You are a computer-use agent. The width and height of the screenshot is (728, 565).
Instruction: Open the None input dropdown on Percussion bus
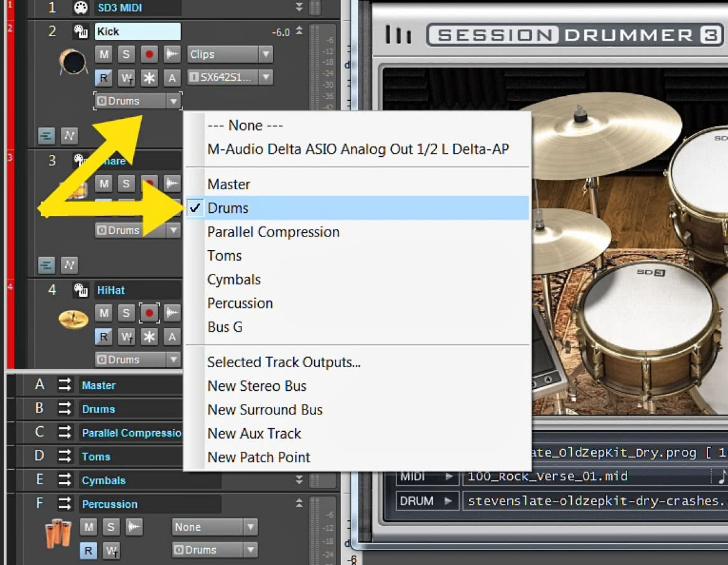[214, 527]
